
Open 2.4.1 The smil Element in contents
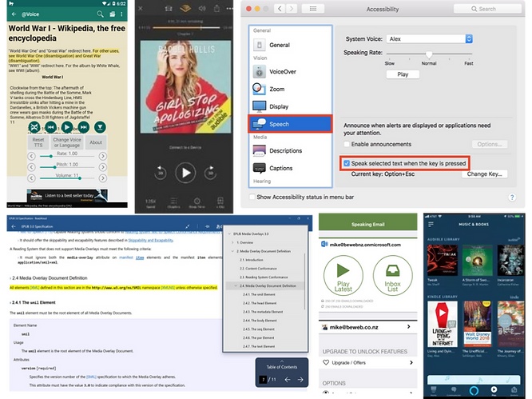point(260,294)
